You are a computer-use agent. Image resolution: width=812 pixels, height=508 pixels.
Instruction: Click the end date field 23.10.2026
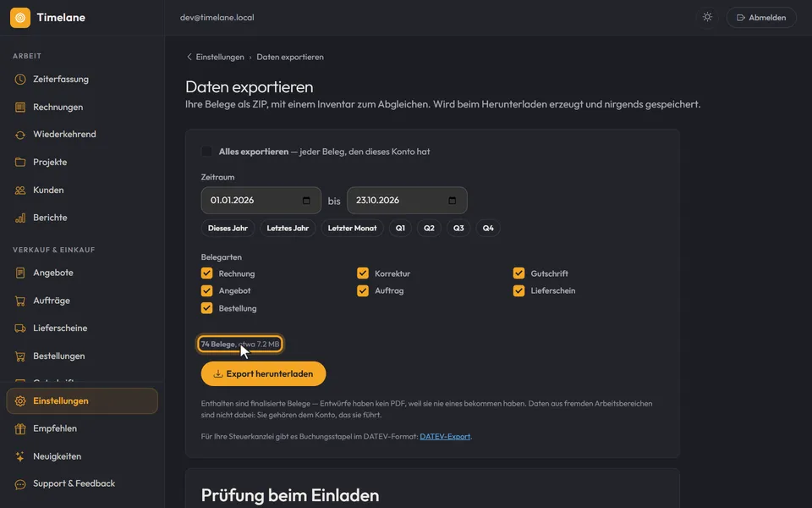[x=407, y=201]
